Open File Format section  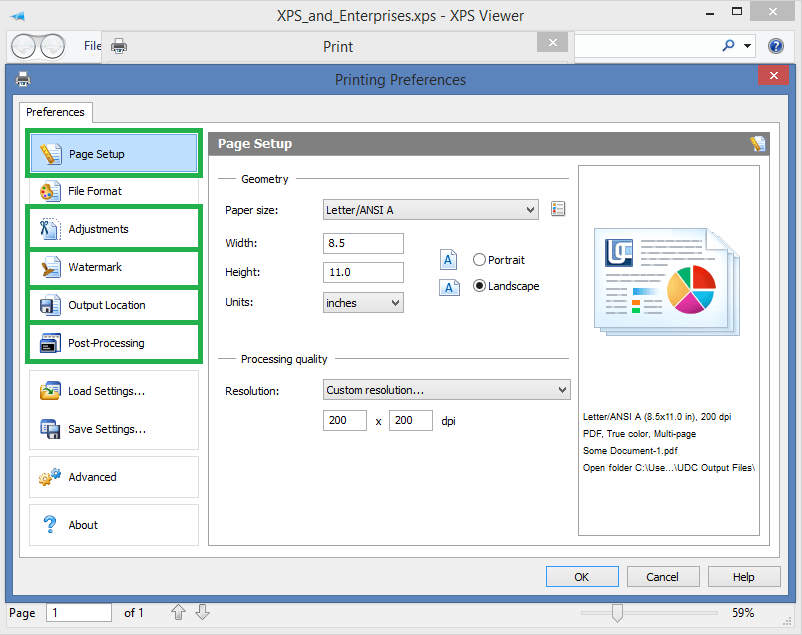tap(114, 191)
